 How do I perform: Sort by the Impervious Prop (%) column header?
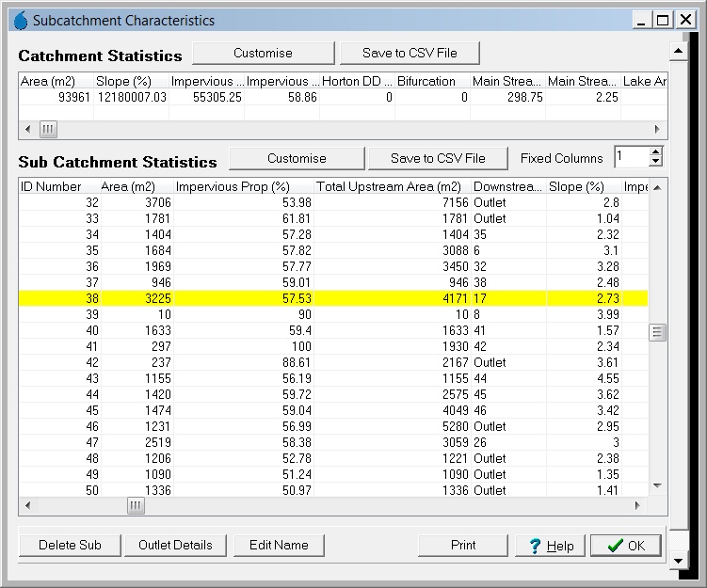pos(244,186)
